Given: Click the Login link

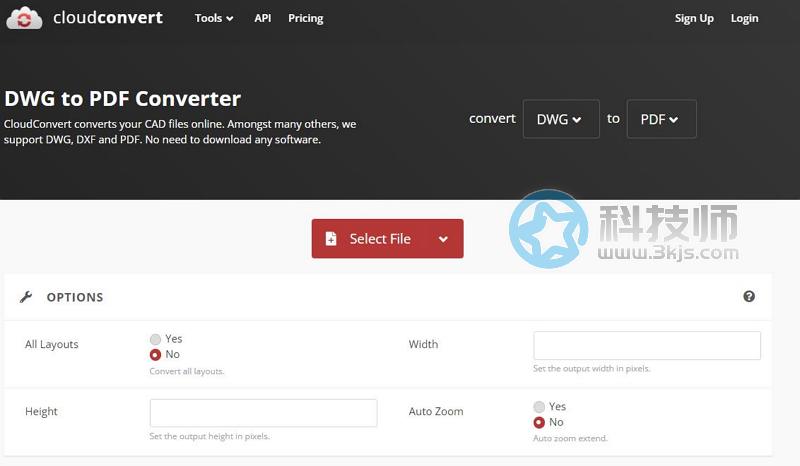Looking at the screenshot, I should (744, 18).
